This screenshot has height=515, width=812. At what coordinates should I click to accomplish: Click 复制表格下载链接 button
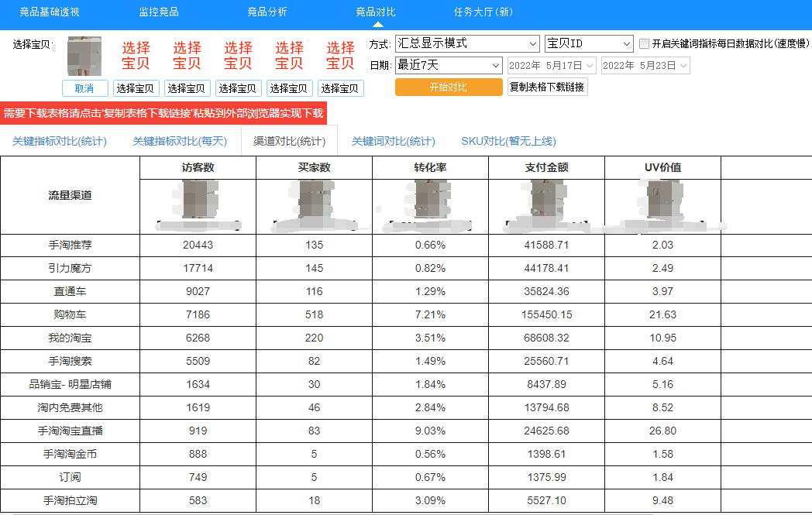click(547, 87)
